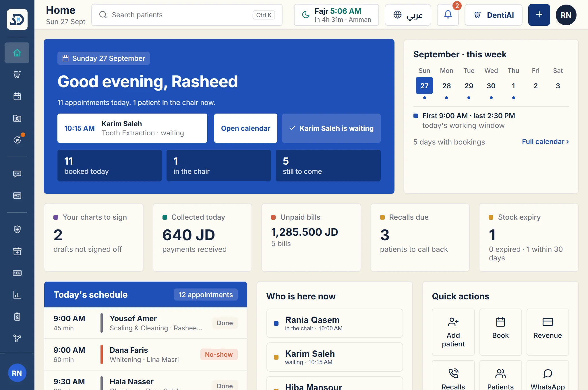Click the Revenue quick action
Screen dimensions: 588x390
click(x=548, y=332)
